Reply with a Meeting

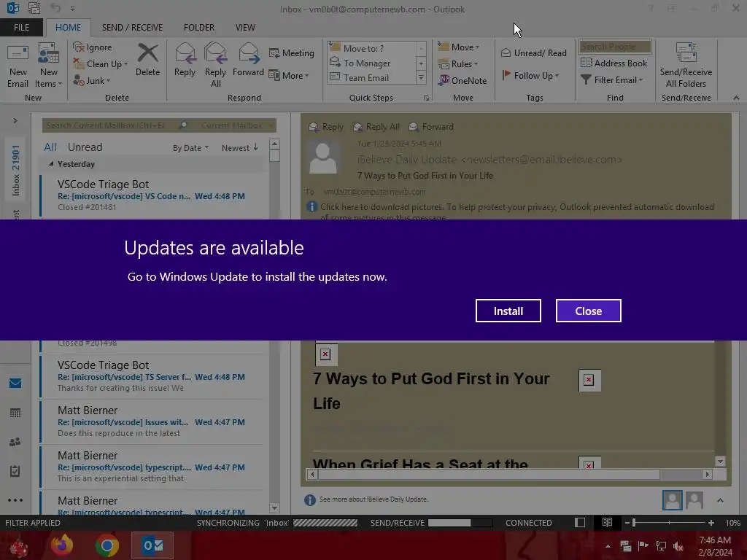292,52
